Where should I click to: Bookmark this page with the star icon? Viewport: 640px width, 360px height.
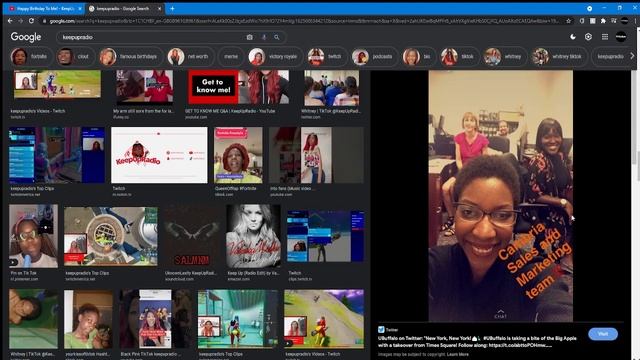[568, 21]
